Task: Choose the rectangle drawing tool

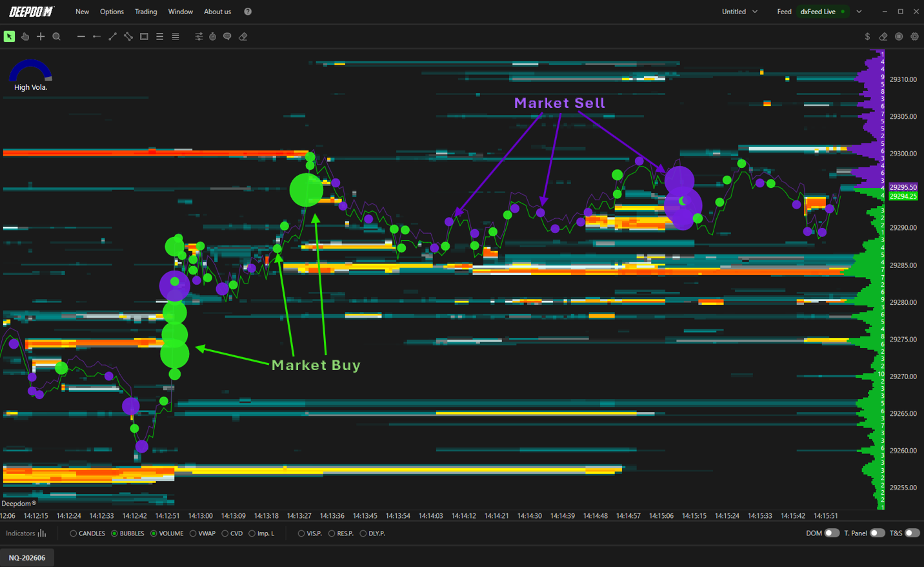Action: [x=144, y=37]
